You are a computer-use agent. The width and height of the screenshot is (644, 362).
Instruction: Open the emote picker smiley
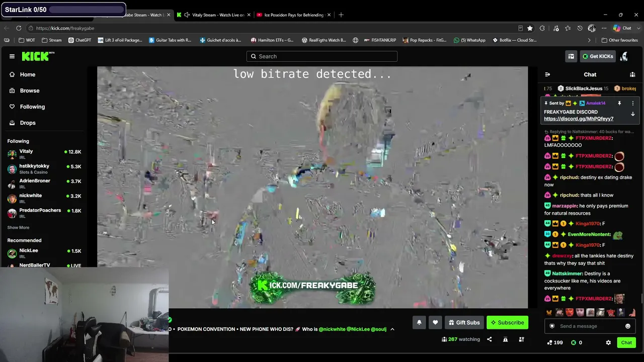click(x=628, y=326)
